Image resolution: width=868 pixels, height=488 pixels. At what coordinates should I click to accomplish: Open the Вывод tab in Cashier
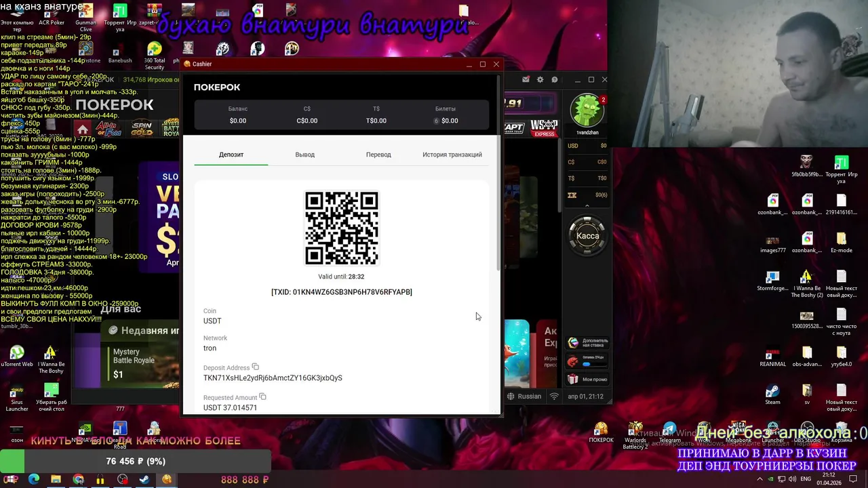click(x=304, y=155)
